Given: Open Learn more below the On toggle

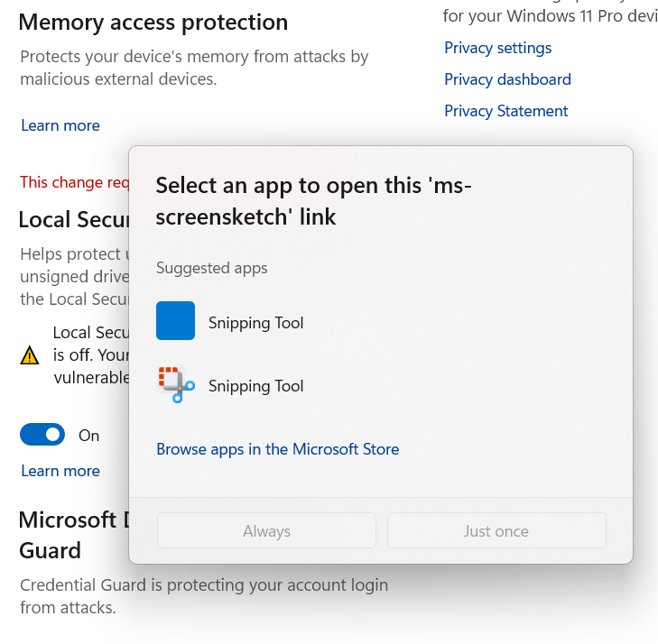Looking at the screenshot, I should tap(60, 471).
